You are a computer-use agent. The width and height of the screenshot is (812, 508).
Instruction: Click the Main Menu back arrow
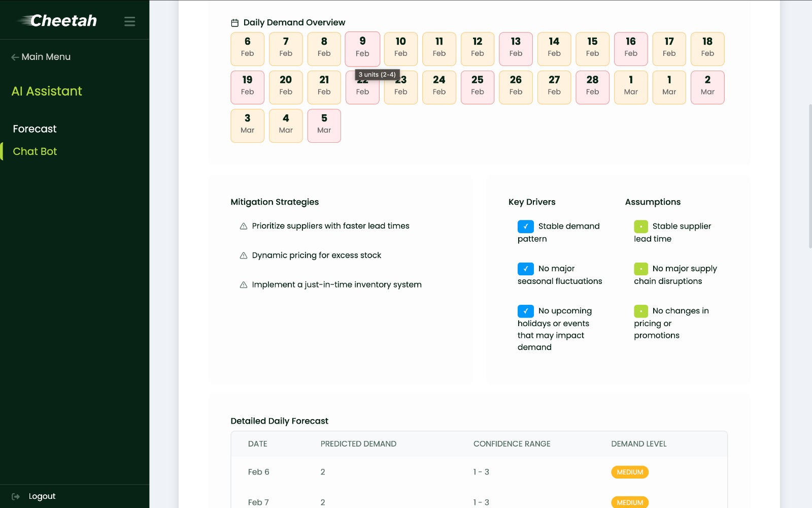[15, 57]
